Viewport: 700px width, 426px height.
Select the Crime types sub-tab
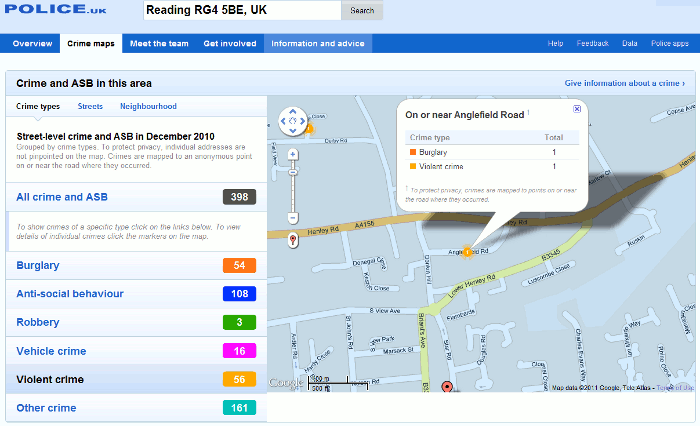[x=38, y=106]
